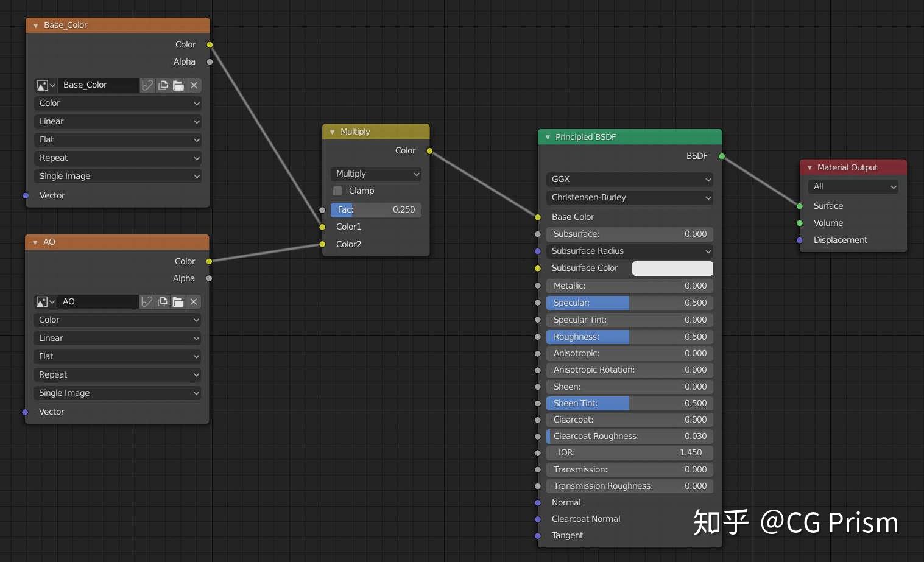Click the Vector input socket of Base_Color node
This screenshot has height=562, width=924.
coord(26,196)
